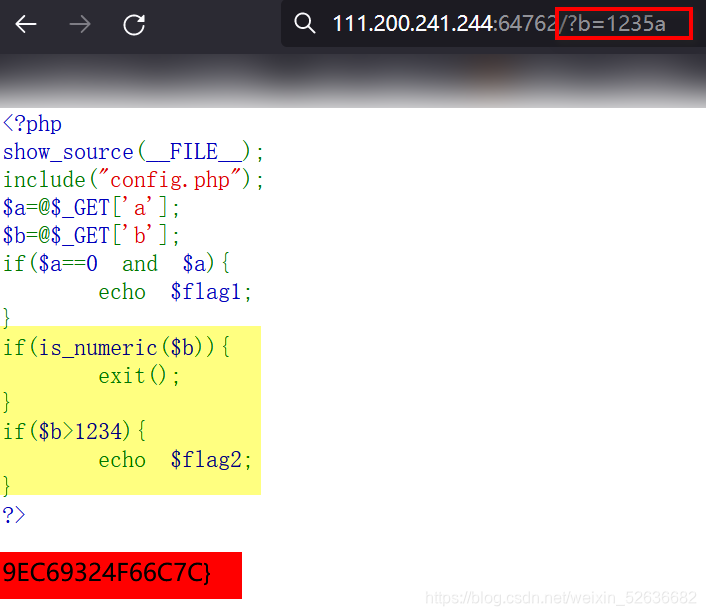
Task: Click the include("config.php") line
Action: tap(133, 180)
